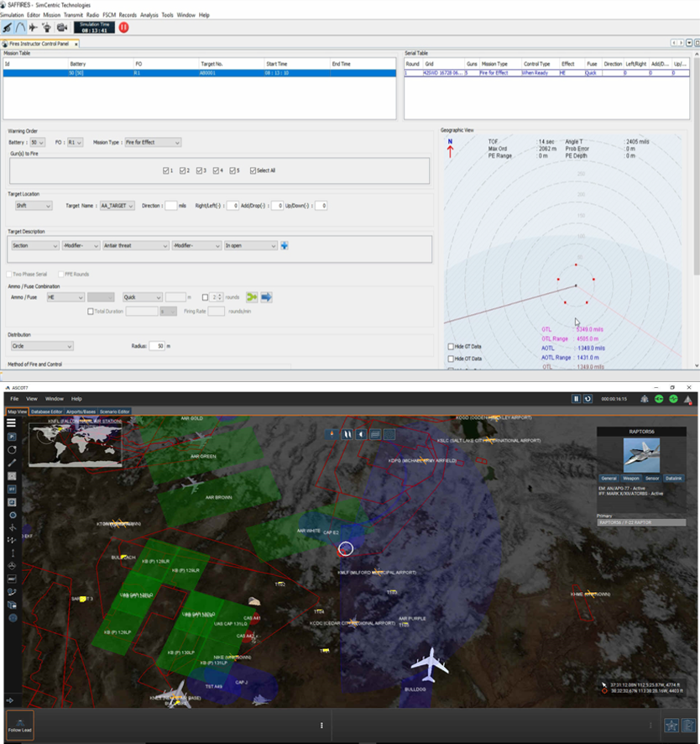Open the observer figure icon in SAFFIRES toolbar
This screenshot has height=744, width=700.
click(x=47, y=28)
